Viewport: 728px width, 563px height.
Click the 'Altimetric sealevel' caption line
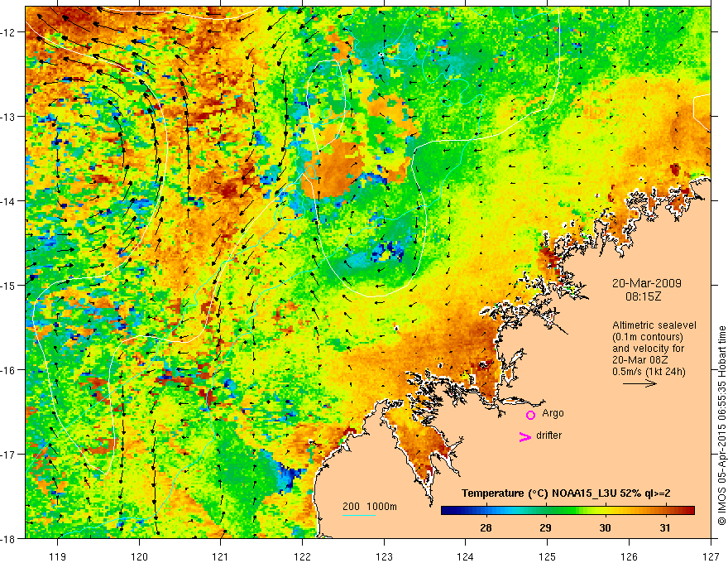654,325
